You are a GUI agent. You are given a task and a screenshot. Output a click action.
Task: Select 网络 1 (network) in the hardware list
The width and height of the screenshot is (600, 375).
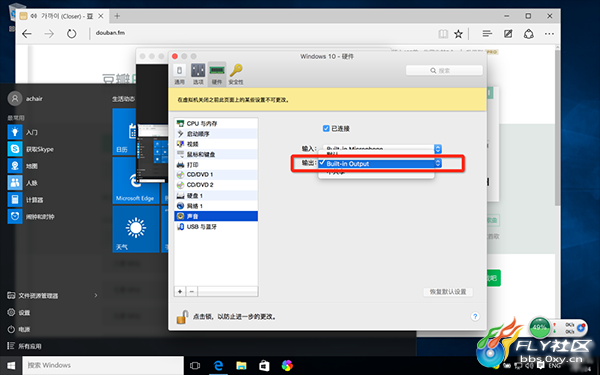pyautogui.click(x=216, y=206)
